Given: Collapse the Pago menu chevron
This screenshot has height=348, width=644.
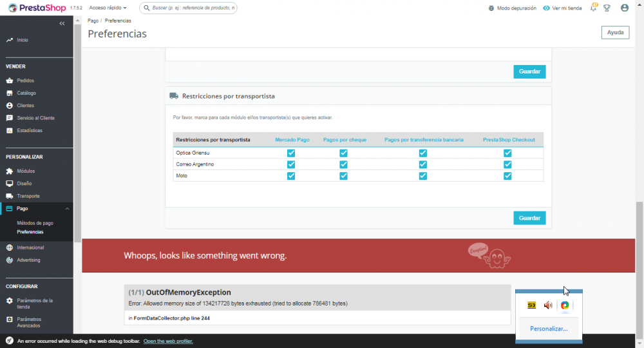Looking at the screenshot, I should coord(67,209).
